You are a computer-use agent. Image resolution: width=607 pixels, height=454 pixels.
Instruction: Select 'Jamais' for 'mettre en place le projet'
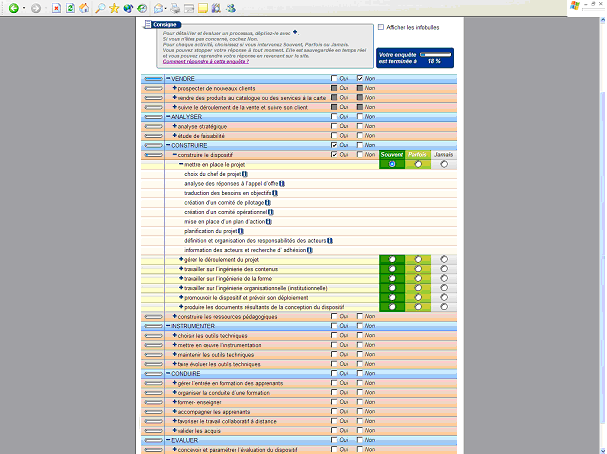pos(443,164)
